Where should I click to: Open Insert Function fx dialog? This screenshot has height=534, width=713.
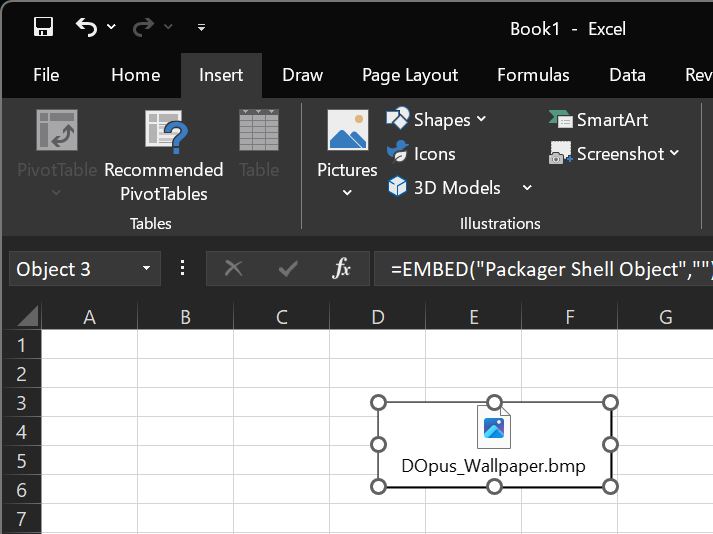[x=341, y=268]
